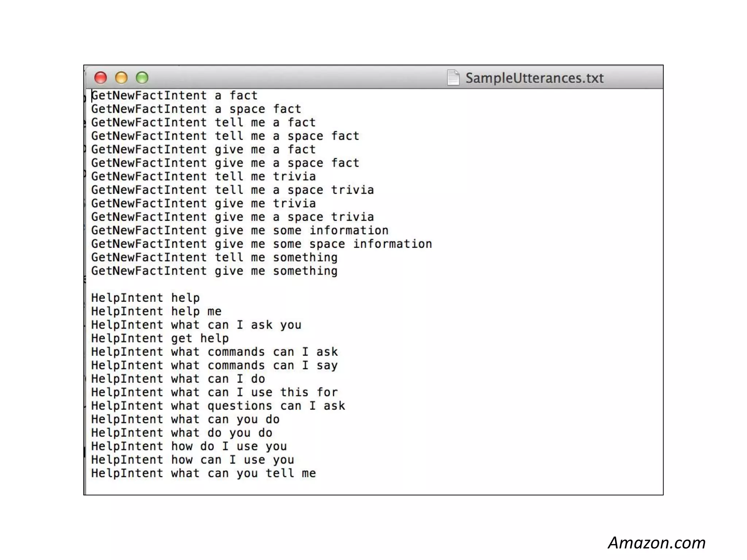Click the line 'HelpIntent help me'
The height and width of the screenshot is (560, 747).
click(x=156, y=311)
